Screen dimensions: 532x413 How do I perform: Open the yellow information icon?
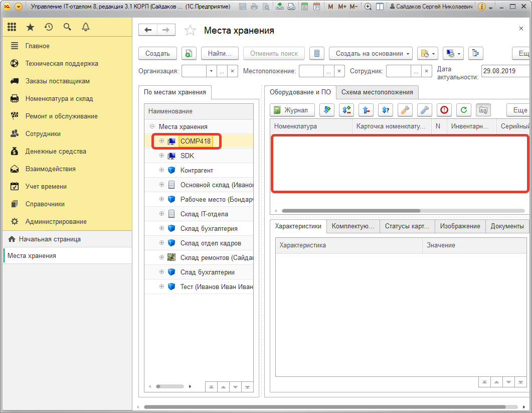481,7
